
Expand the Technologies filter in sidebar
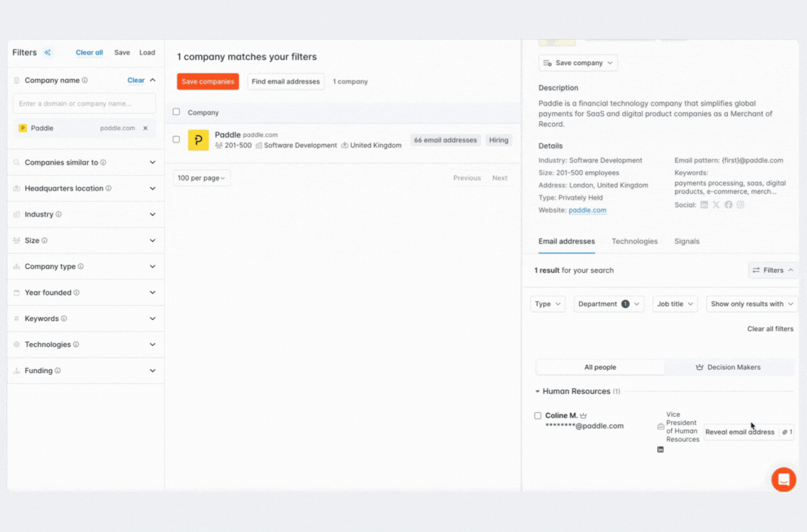[x=152, y=345]
